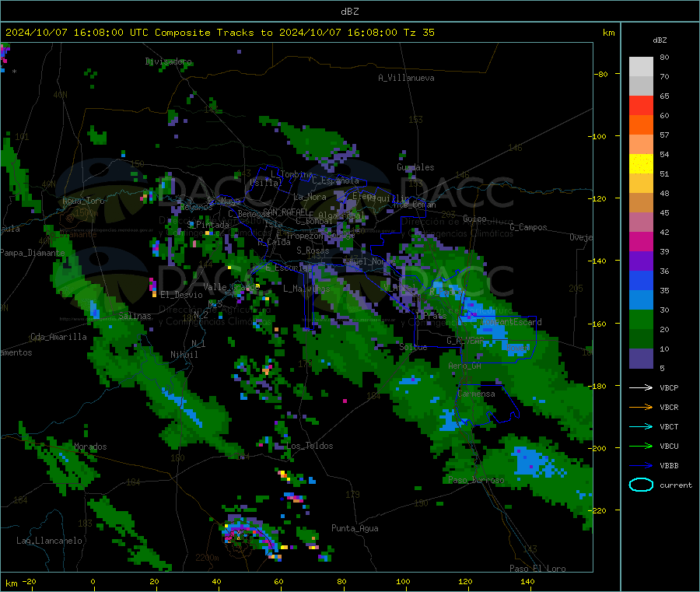Select the slate 5-10 dBZ legend swatch
This screenshot has width=700, height=592.
[641, 359]
